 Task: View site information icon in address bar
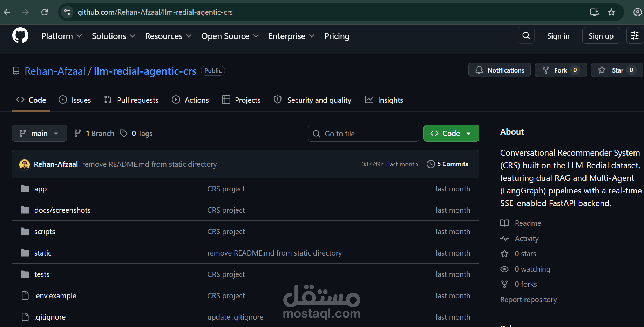tap(67, 12)
